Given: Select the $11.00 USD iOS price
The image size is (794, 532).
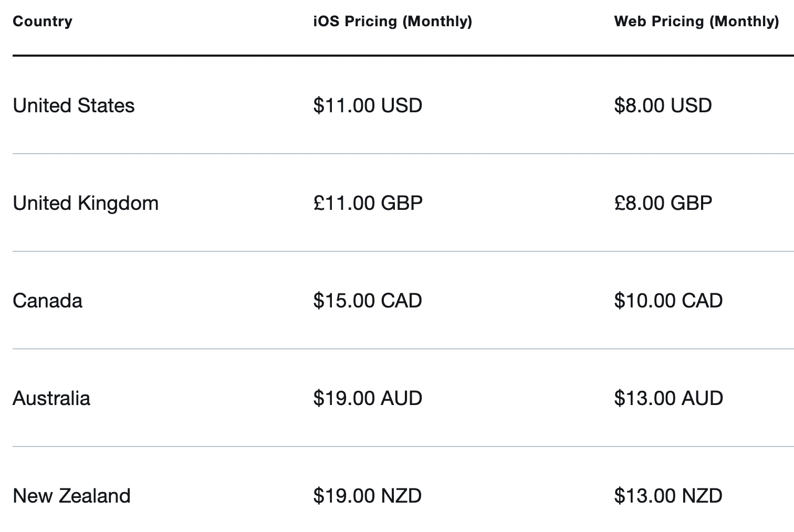Looking at the screenshot, I should [368, 105].
